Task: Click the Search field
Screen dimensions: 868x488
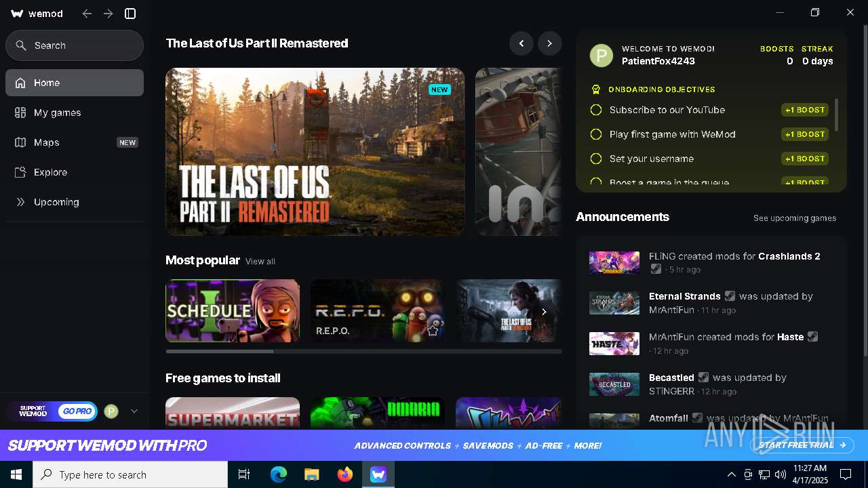Action: (75, 45)
